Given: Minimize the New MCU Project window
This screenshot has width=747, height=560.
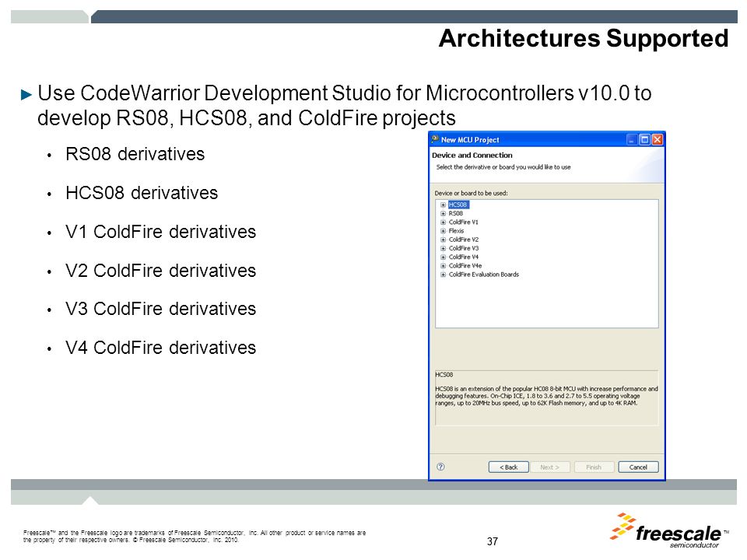Looking at the screenshot, I should 632,139.
